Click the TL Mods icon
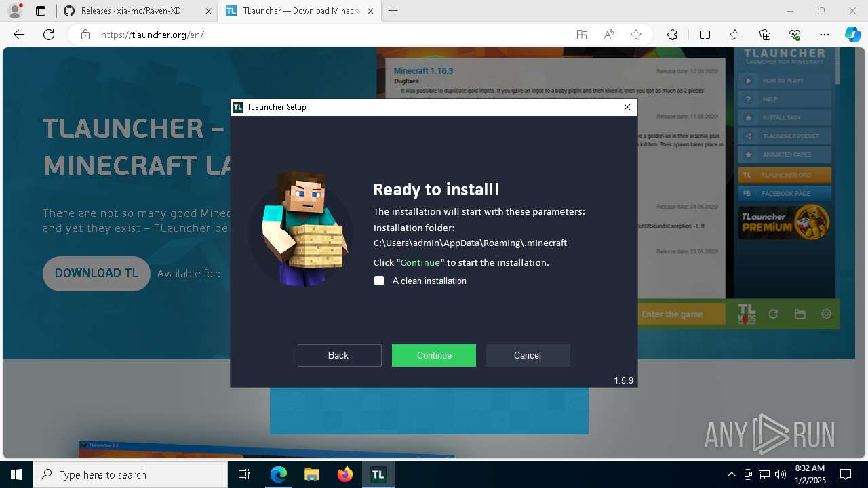Screen dimensions: 868x488 click(747, 314)
